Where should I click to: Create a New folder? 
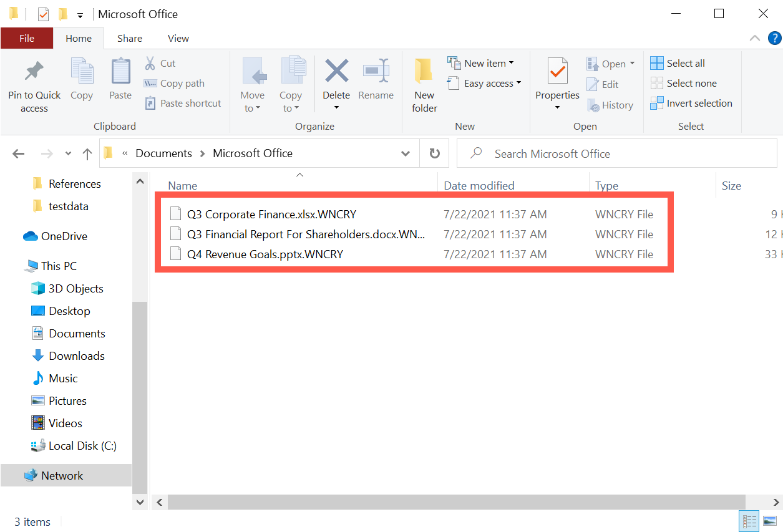[424, 84]
